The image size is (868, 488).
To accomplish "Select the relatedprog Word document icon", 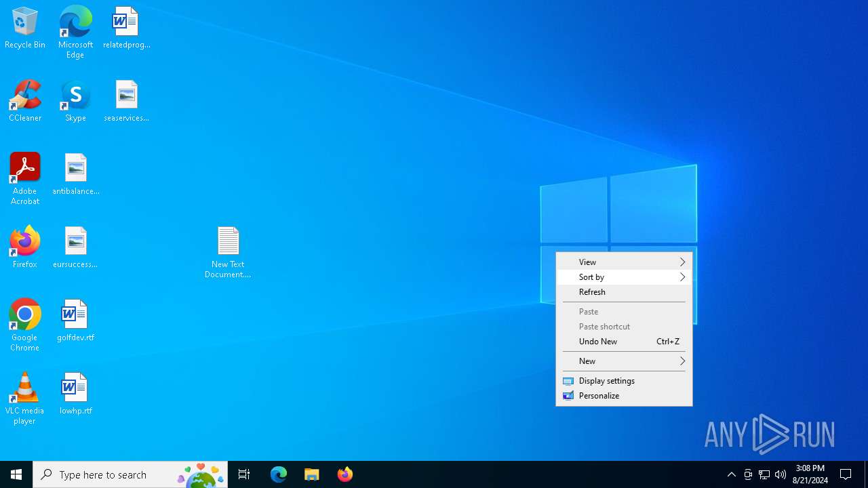I will coord(126,28).
